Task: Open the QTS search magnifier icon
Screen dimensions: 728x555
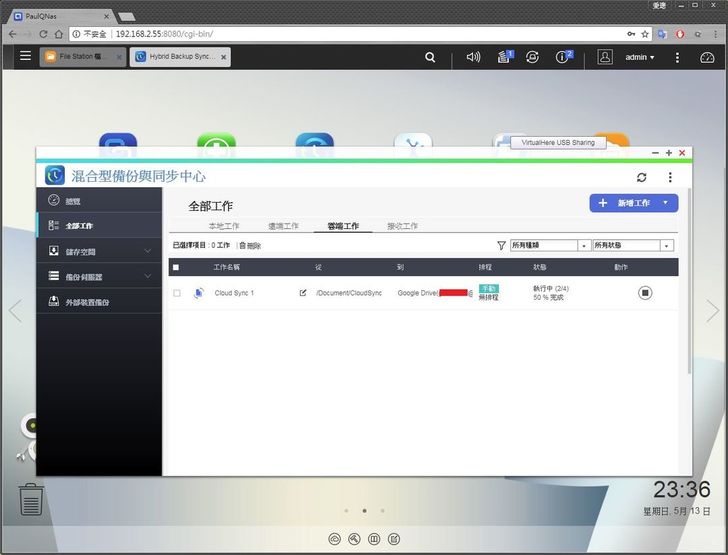Action: click(430, 57)
